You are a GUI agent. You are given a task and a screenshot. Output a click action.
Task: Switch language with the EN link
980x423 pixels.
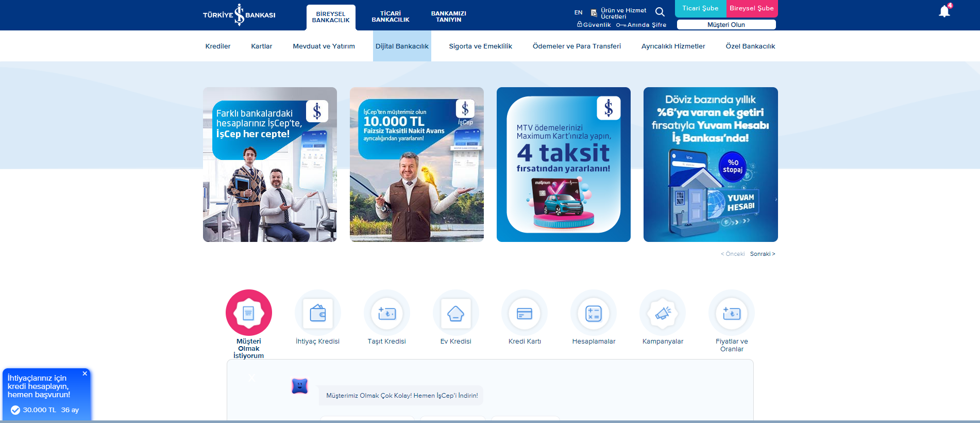point(579,12)
